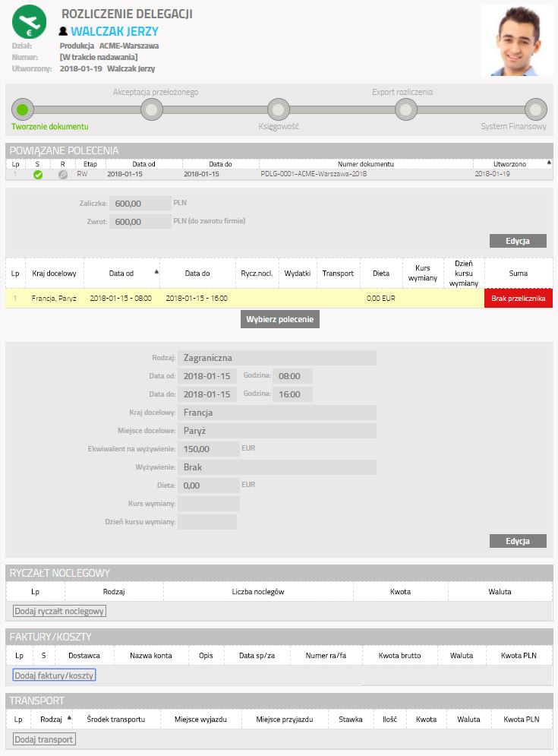Click the Edycja button below Dzień kursu wymiany
Screen dimensions: 558x756
[x=518, y=541]
